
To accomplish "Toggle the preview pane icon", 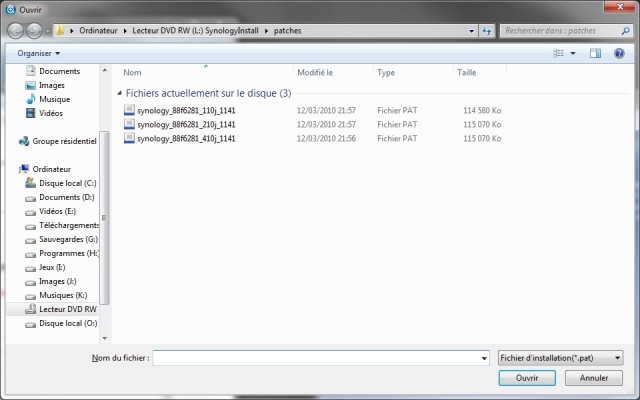I will (595, 53).
